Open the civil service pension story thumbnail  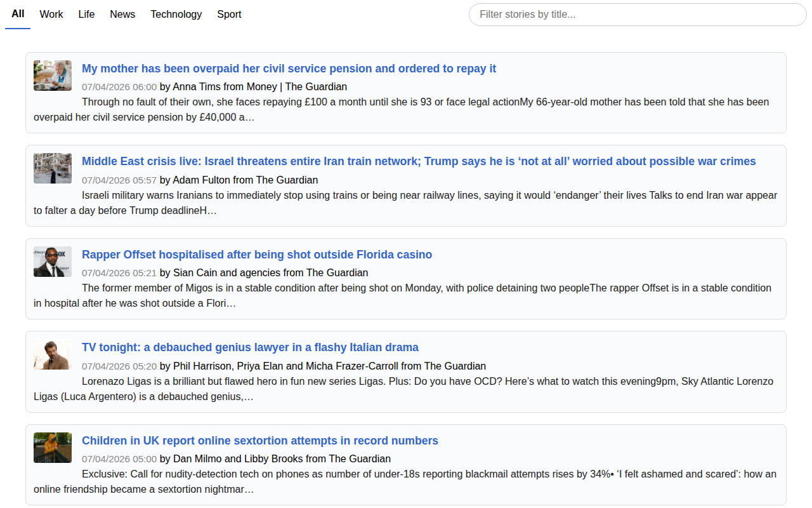53,76
